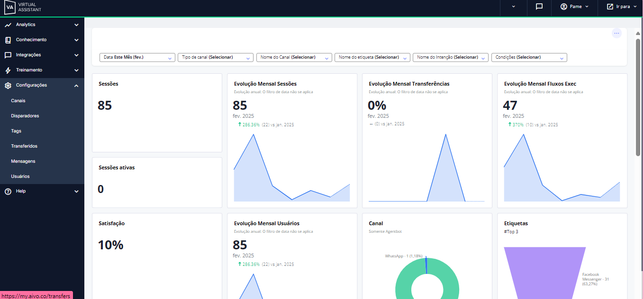This screenshot has width=644, height=299.
Task: Click the Configurações gear icon
Action: (8, 85)
